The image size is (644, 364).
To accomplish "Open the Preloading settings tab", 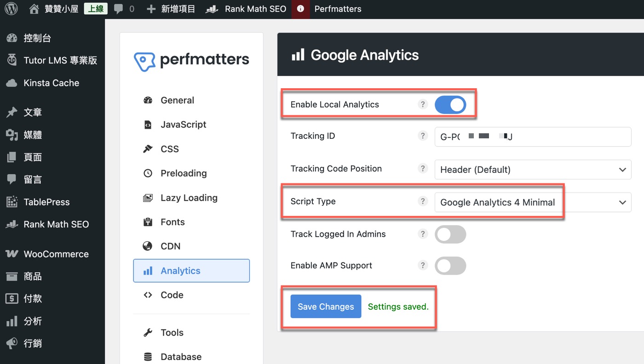I will pos(191,173).
